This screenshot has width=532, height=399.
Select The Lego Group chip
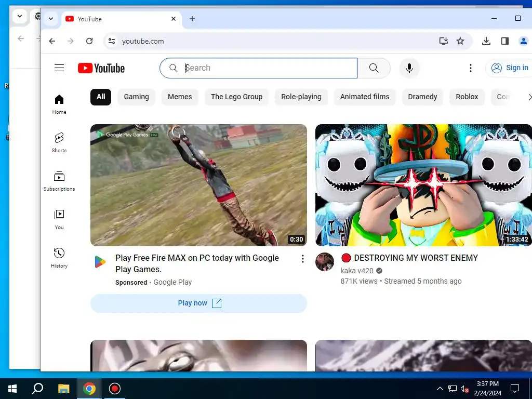click(236, 97)
